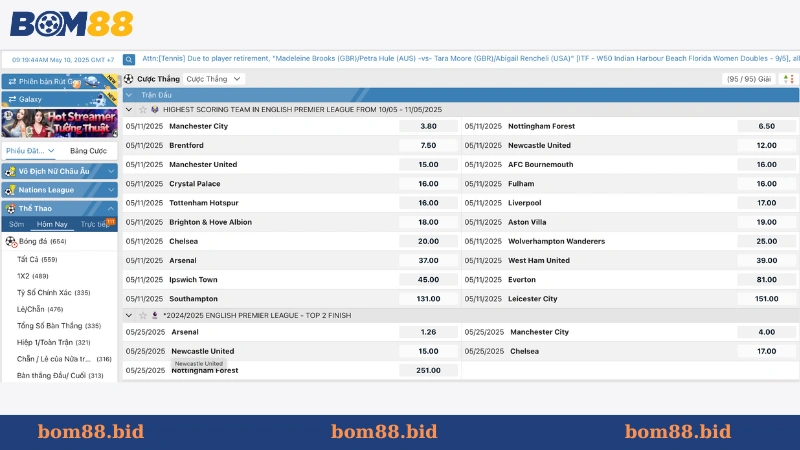Favorite the Highest Scoring Team league star
800x450 pixels.
coord(143,110)
